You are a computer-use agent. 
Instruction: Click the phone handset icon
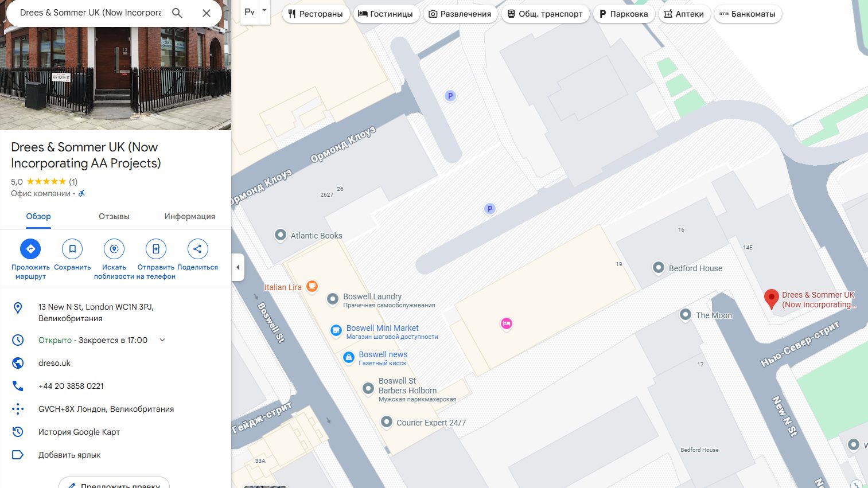[x=18, y=386]
